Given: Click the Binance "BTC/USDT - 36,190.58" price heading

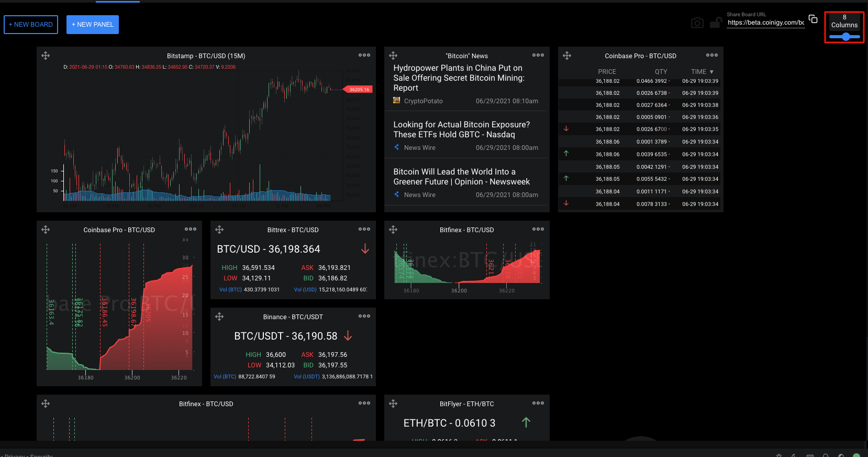Looking at the screenshot, I should click(286, 336).
